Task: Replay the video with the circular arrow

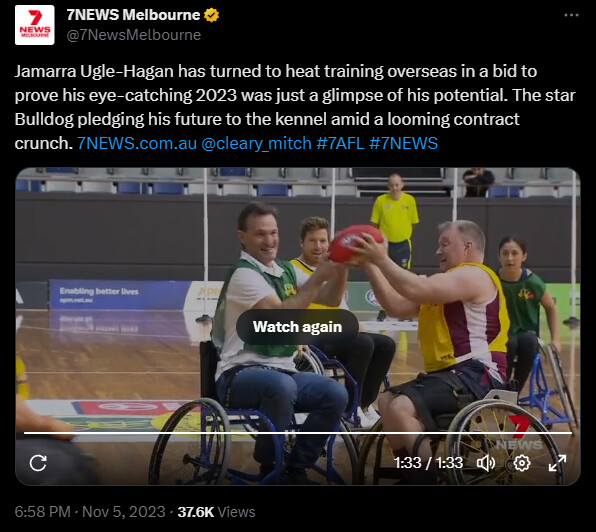Action: (38, 463)
